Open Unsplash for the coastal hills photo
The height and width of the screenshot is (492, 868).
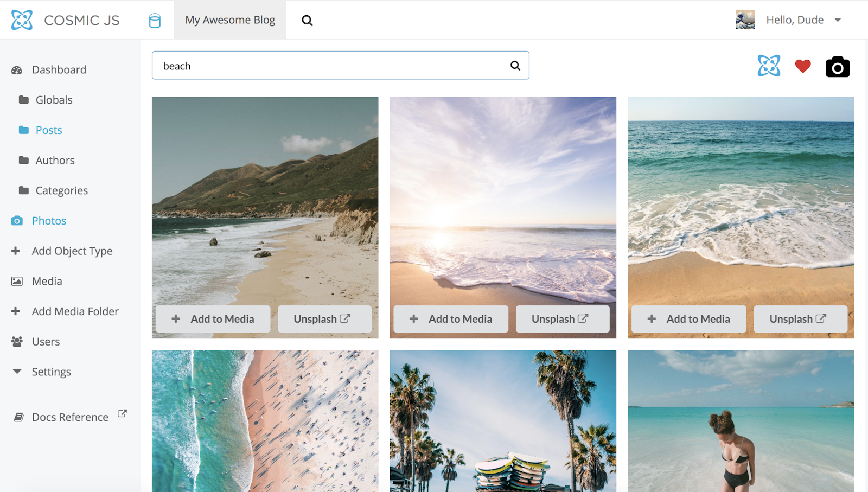[x=324, y=319]
